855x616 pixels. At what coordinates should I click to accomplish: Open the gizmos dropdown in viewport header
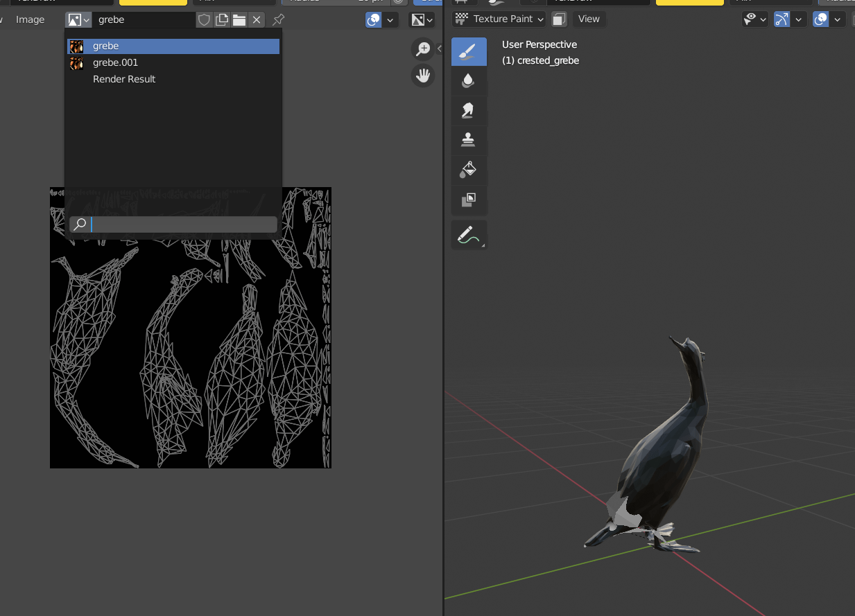[791, 19]
